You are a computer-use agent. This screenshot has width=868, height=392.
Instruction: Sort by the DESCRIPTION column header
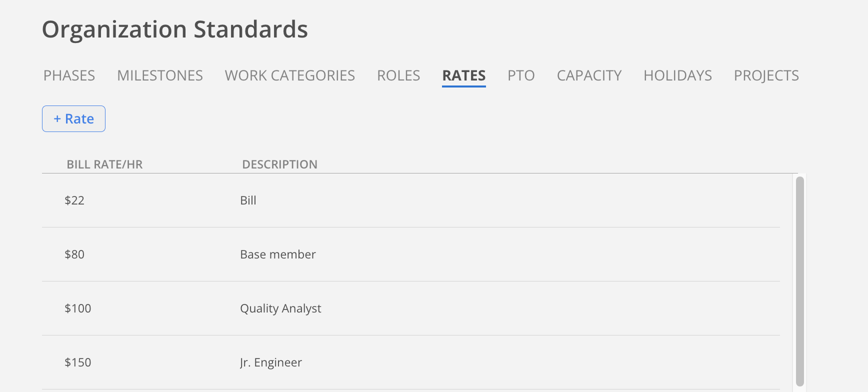pos(280,164)
